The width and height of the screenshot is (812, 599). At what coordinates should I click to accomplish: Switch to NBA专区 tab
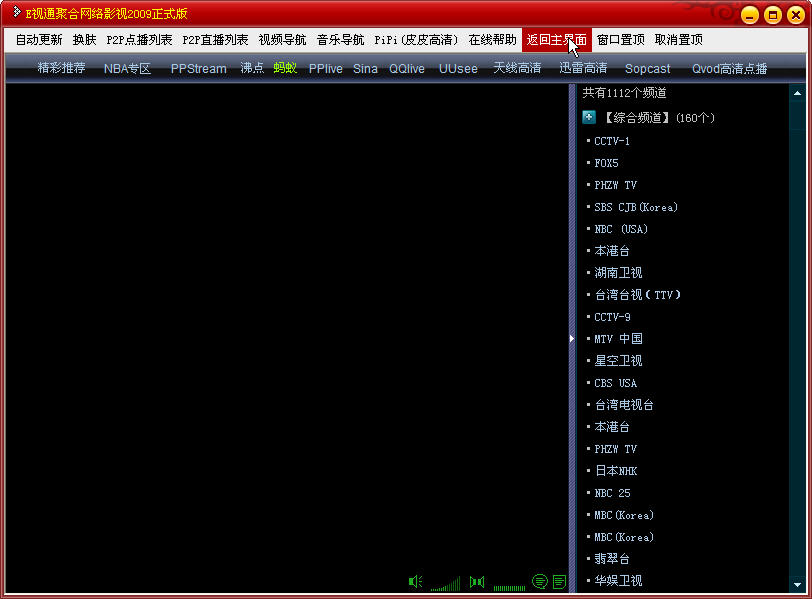point(127,68)
